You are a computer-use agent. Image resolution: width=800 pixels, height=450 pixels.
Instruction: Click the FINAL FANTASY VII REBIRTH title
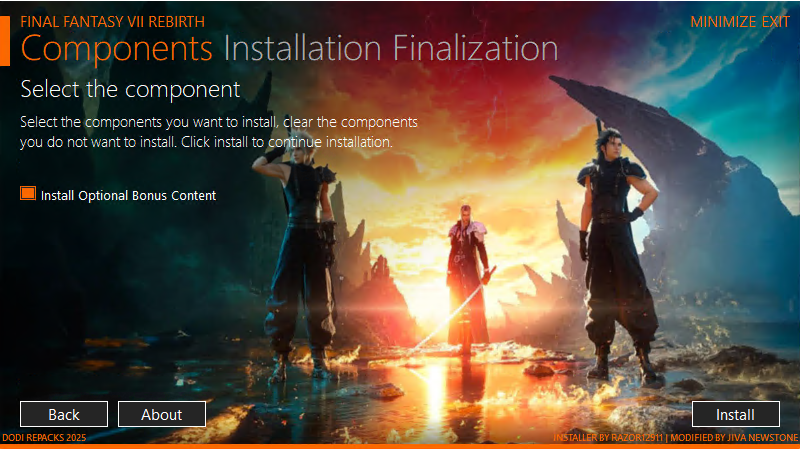[112, 22]
